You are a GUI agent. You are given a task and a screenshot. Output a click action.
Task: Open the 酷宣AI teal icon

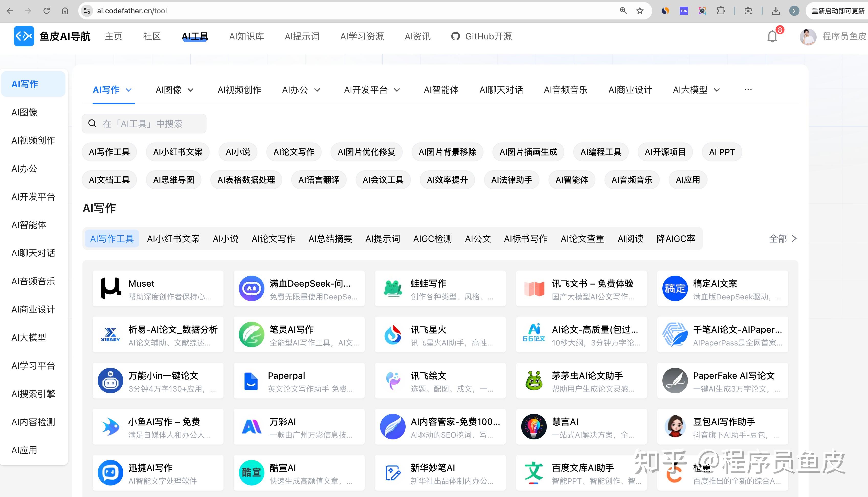tap(251, 473)
